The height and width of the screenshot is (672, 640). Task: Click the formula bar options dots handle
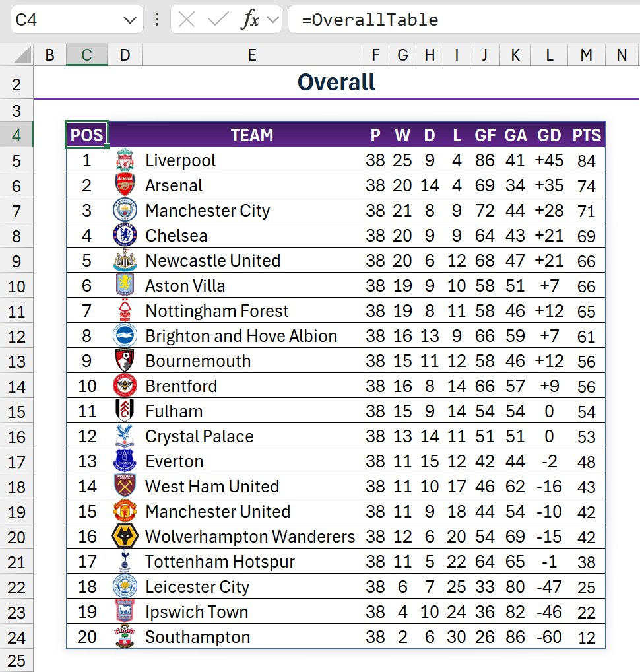pyautogui.click(x=156, y=20)
